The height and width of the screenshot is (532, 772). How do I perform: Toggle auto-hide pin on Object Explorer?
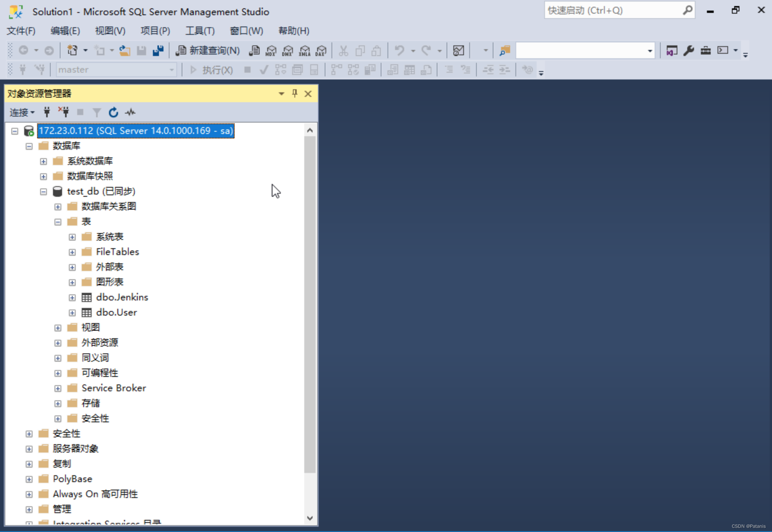[294, 93]
